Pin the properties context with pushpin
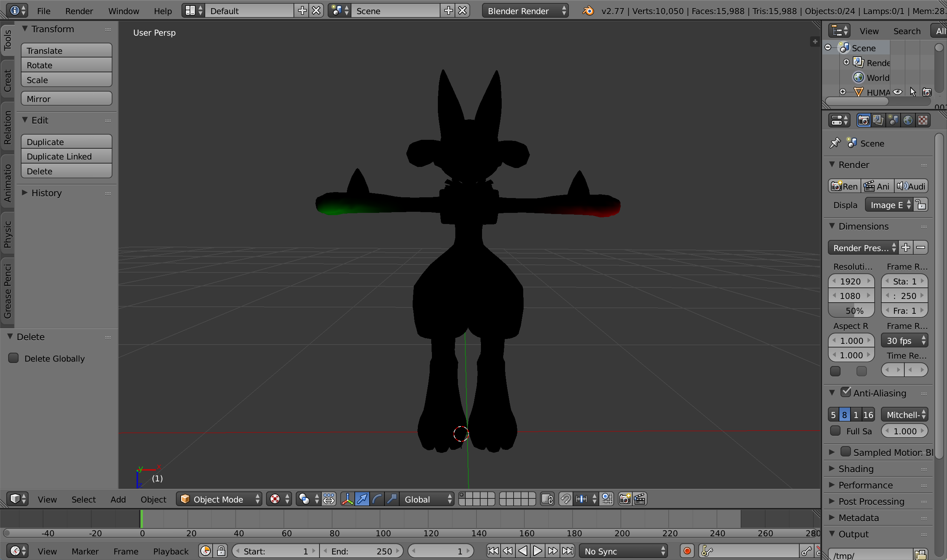 [x=835, y=143]
